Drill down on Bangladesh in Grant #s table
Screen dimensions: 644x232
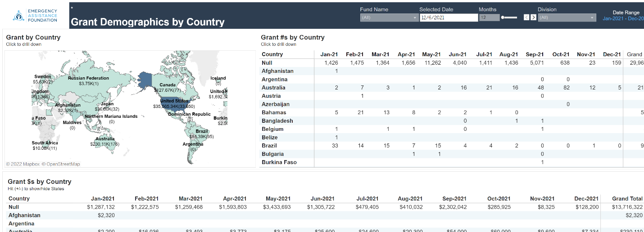coord(277,120)
